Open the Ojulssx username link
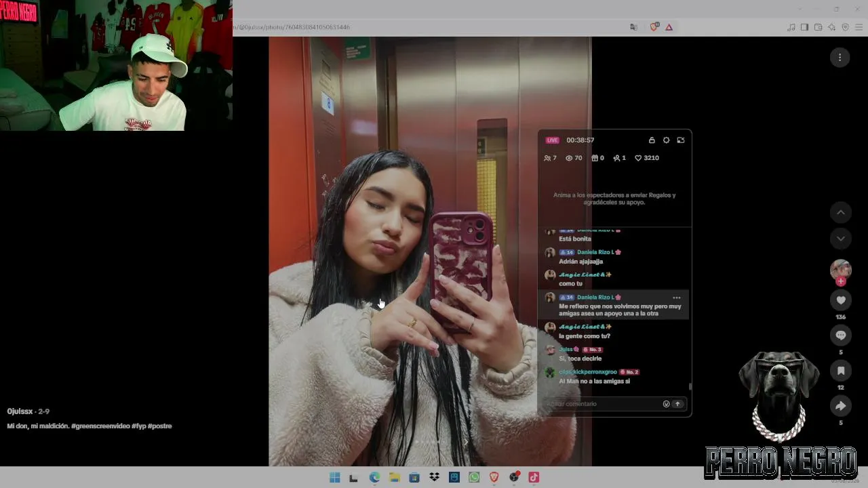This screenshot has width=868, height=488. click(x=20, y=411)
